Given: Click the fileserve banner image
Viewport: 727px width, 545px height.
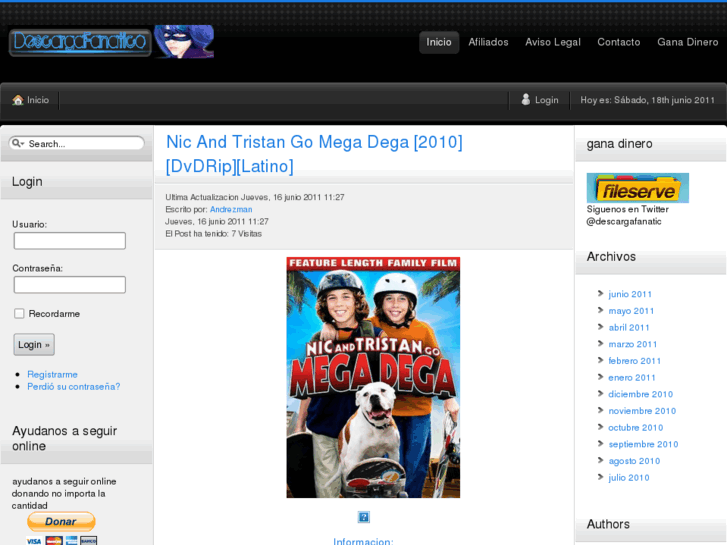Looking at the screenshot, I should click(638, 188).
